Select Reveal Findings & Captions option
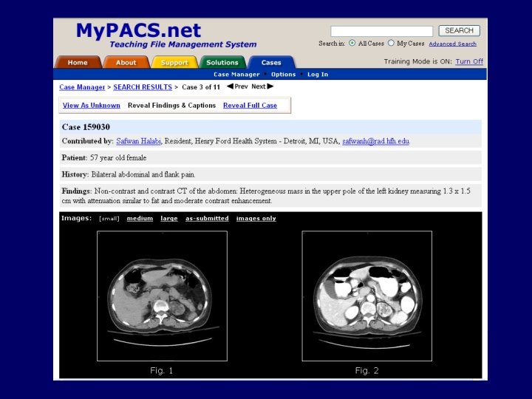This screenshot has width=532, height=399. click(x=171, y=105)
